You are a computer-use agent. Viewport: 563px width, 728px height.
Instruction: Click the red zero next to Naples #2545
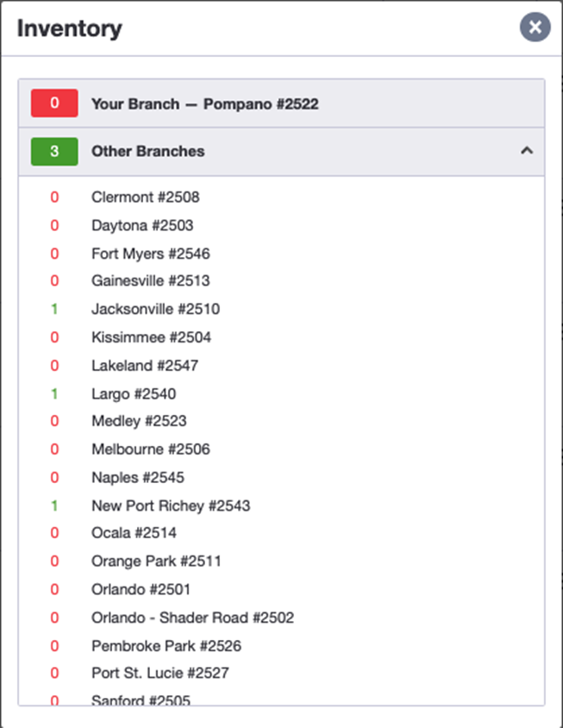tap(53, 477)
